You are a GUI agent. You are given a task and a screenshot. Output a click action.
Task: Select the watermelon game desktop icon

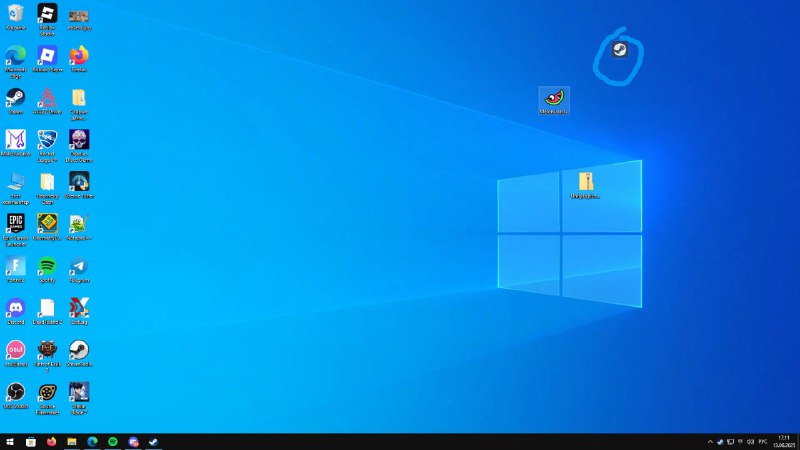coord(554,98)
